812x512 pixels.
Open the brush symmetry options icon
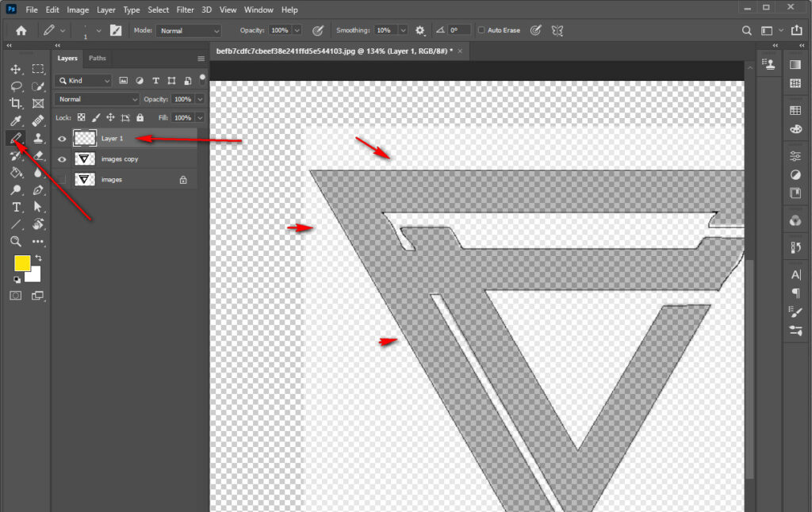557,30
